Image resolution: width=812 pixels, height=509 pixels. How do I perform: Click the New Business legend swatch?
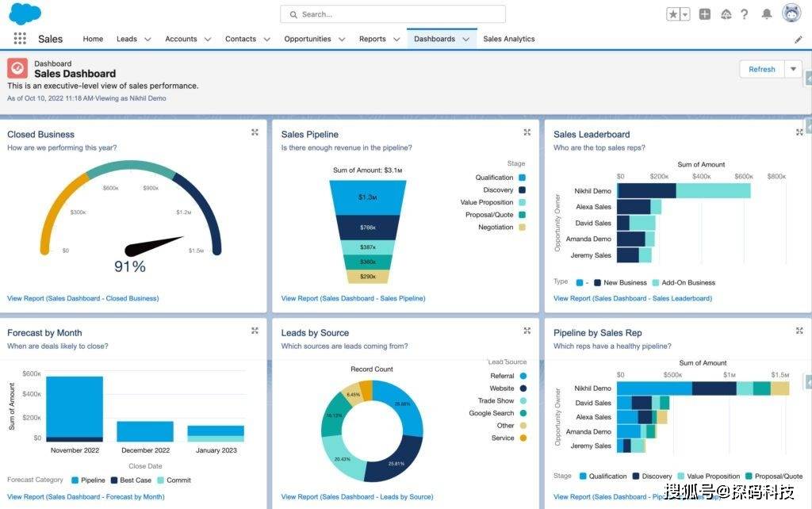[597, 283]
